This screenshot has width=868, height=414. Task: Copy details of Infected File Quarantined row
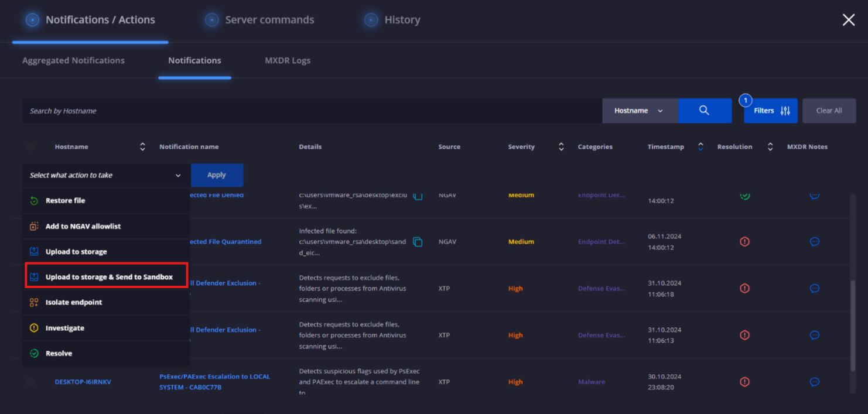[x=418, y=242]
